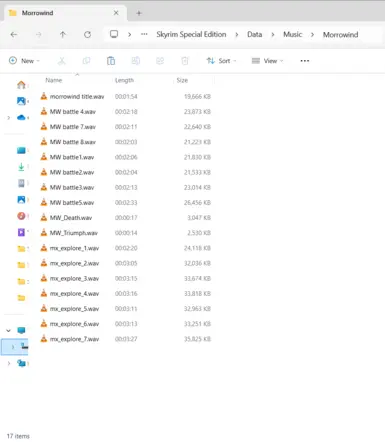
Task: Expand the OneDrive tree node
Action: pos(9,117)
